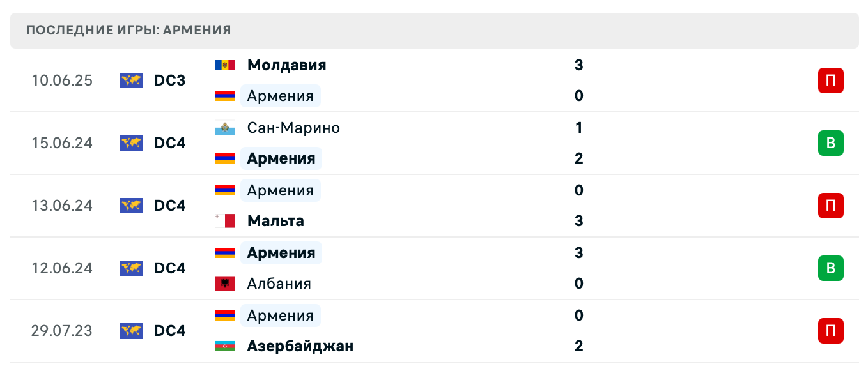Click the green В badge for the Сан-Марино match

830,143
